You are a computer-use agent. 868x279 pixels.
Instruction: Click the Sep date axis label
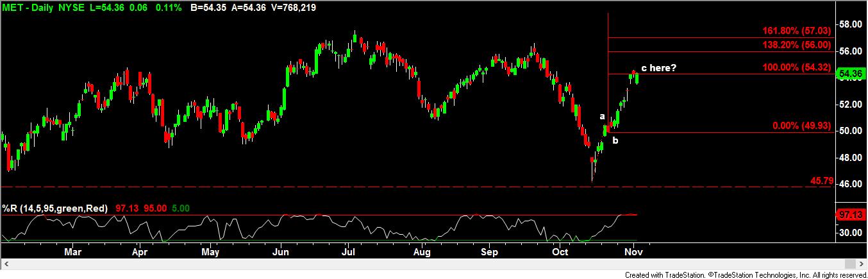(x=490, y=253)
